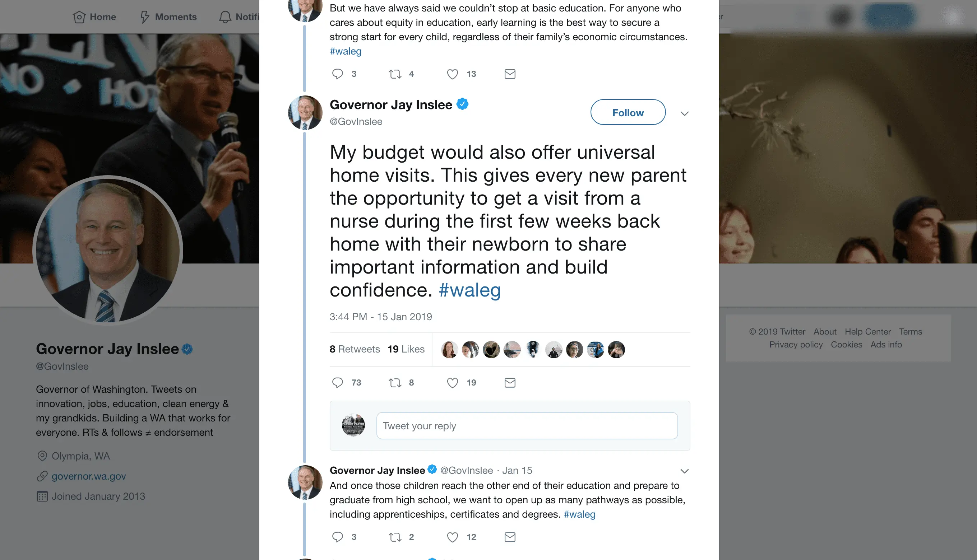This screenshot has height=560, width=977.
Task: Open the Notifications tab
Action: pyautogui.click(x=239, y=17)
